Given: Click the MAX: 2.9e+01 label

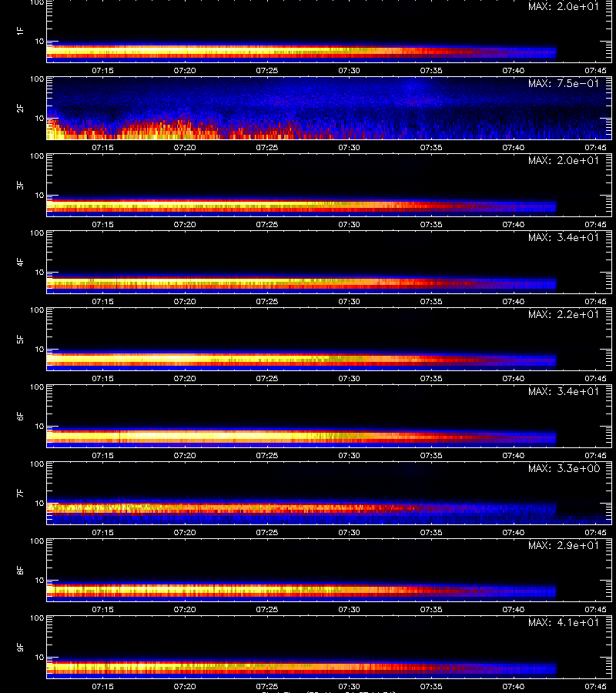Looking at the screenshot, I should point(564,546).
